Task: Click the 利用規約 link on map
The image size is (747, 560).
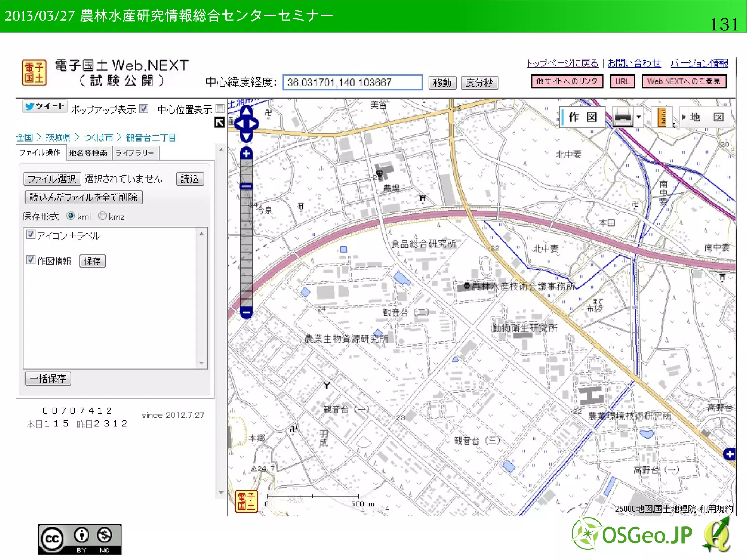Action: tap(716, 509)
